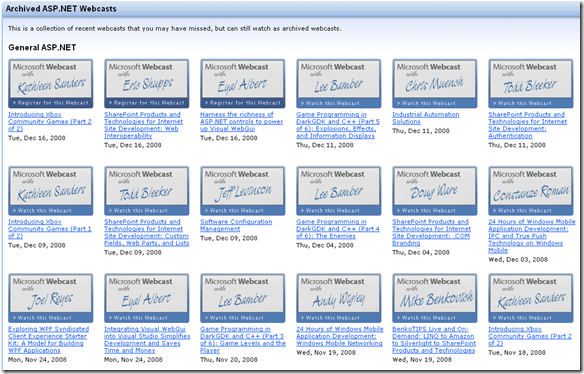Open the Windows Mobile Networking link
The height and width of the screenshot is (374, 584).
pyautogui.click(x=340, y=336)
